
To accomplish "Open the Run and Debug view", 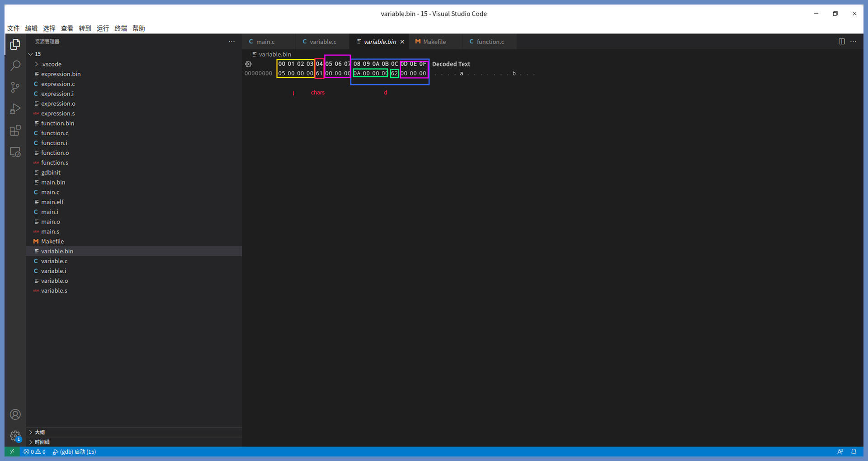I will [x=15, y=109].
